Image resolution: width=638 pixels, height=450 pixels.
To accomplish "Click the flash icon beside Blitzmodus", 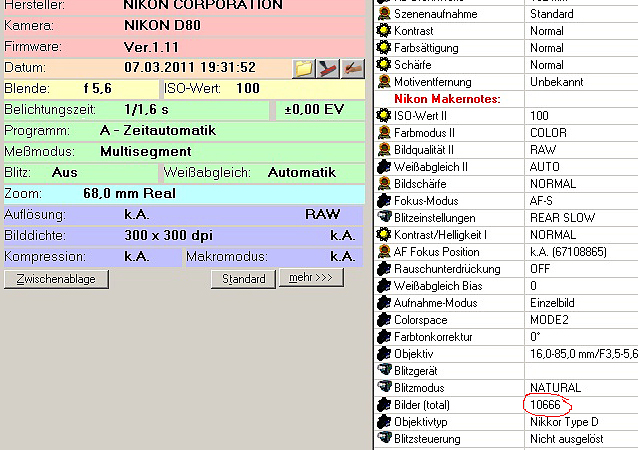I will pyautogui.click(x=384, y=387).
